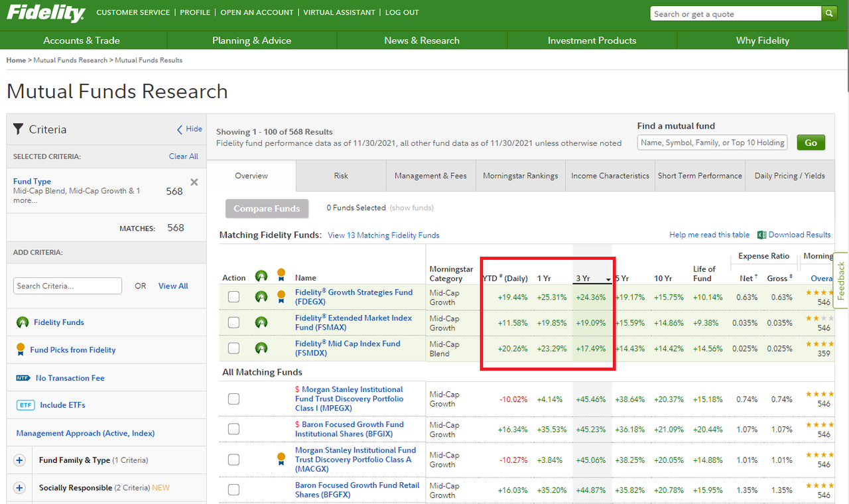Sort by YTD (Daily) column header
This screenshot has width=849, height=504.
[x=505, y=279]
